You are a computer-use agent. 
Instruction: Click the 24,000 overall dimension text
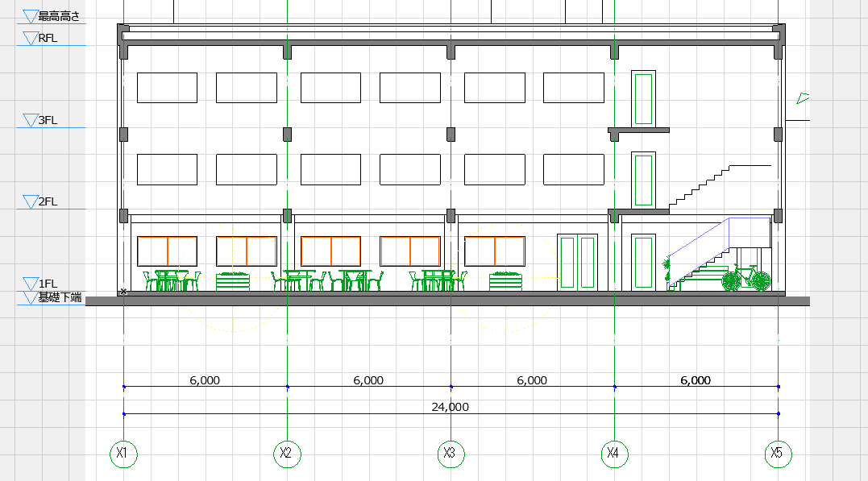tap(450, 407)
